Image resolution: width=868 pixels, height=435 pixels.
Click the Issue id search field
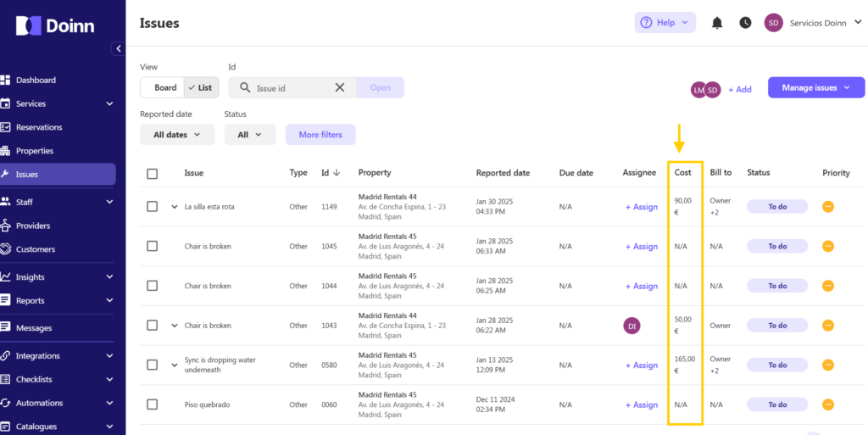[x=292, y=87]
